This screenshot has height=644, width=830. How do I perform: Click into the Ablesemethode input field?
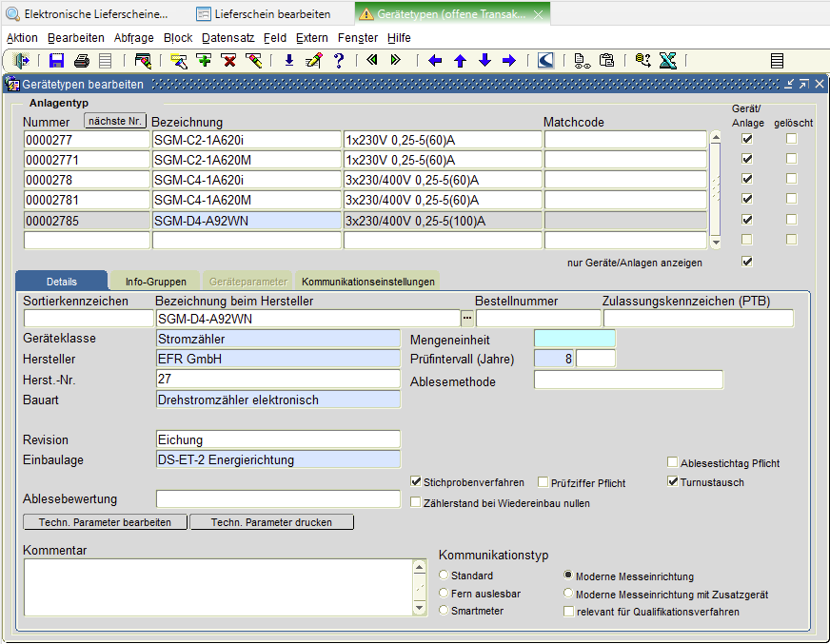coord(628,381)
